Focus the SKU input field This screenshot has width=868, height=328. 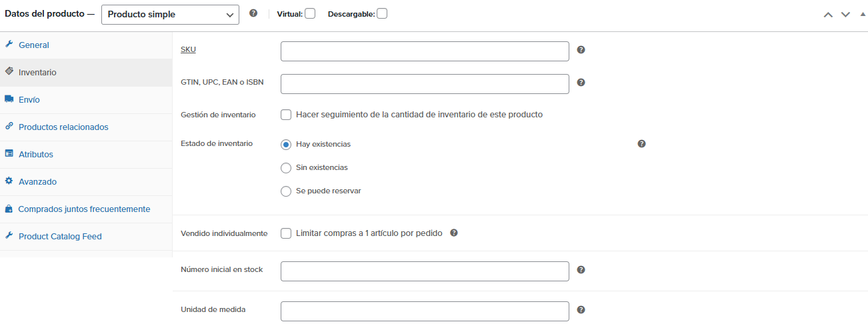pos(425,51)
